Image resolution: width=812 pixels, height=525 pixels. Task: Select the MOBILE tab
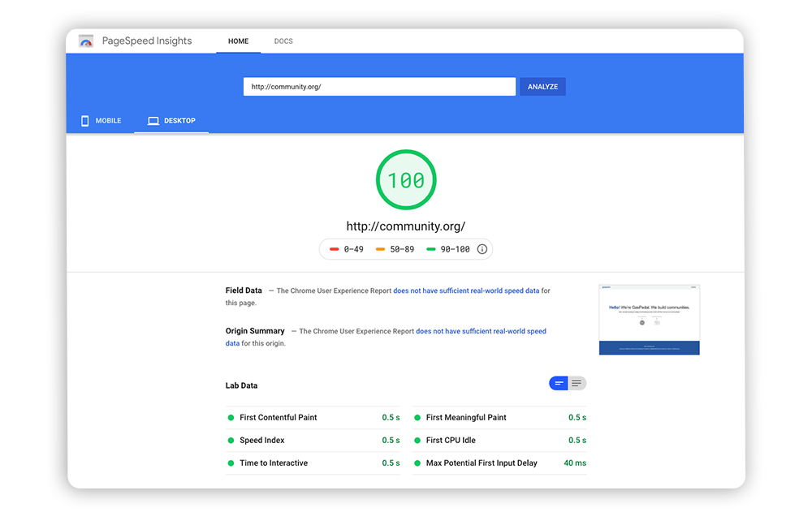point(101,121)
